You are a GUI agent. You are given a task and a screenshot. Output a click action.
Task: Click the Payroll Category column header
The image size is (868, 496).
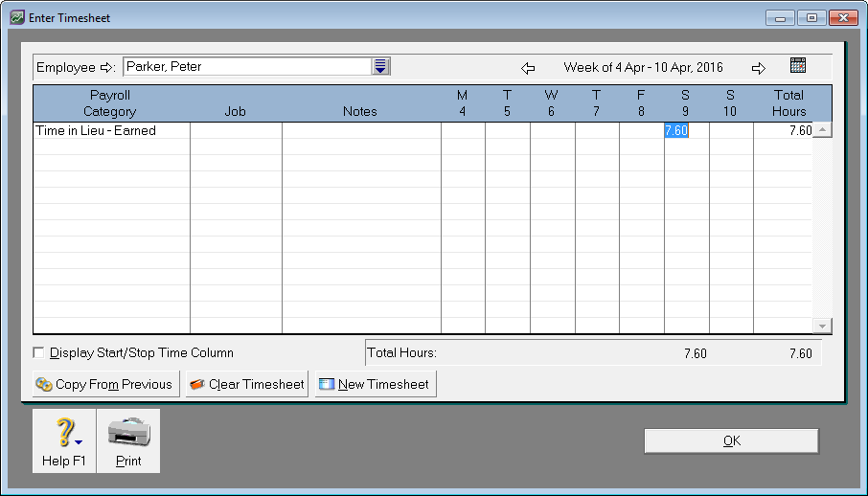109,103
